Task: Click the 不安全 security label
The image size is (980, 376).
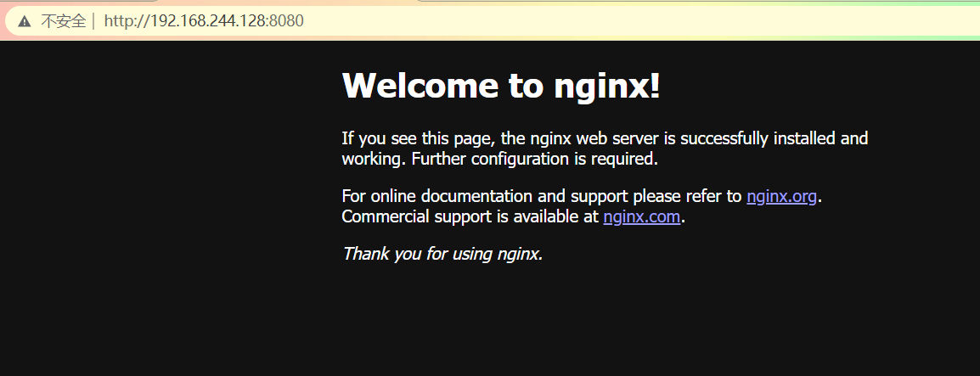Action: [63, 21]
